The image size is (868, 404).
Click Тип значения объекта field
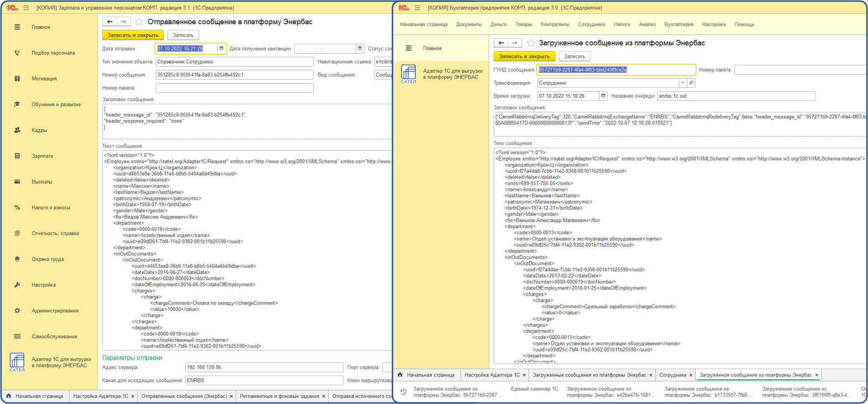234,61
